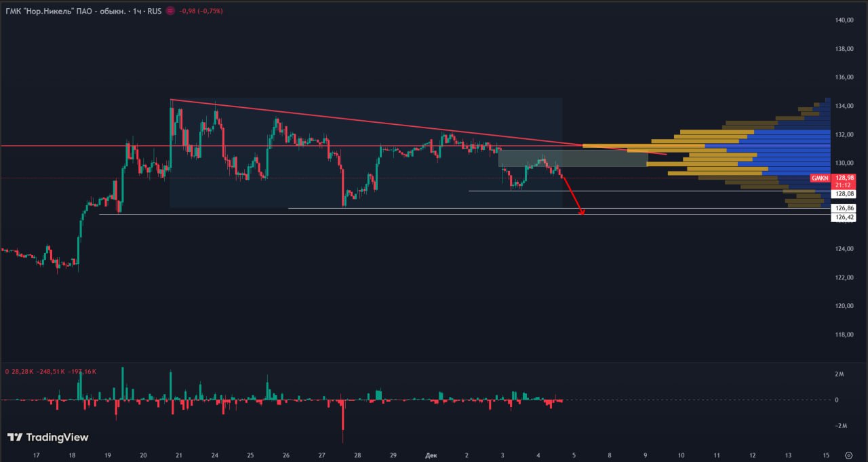Click the 126,42 price level label
Screen dimensions: 868x462
pyautogui.click(x=845, y=218)
